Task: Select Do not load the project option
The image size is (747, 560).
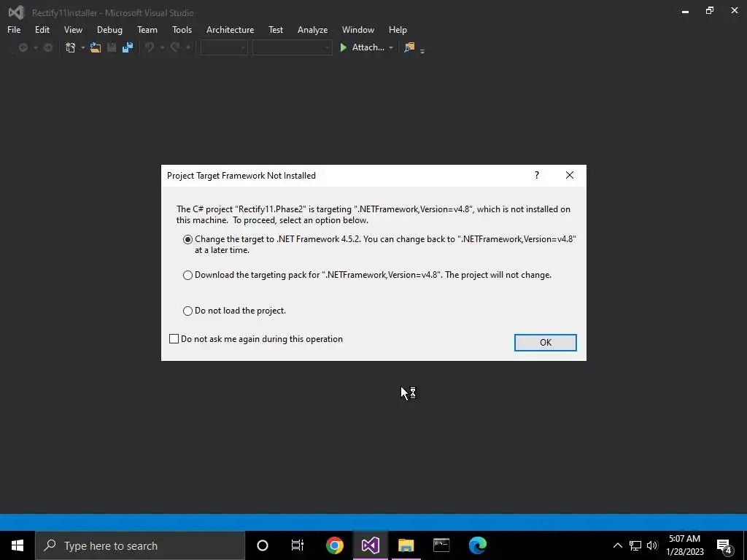Action: (187, 311)
